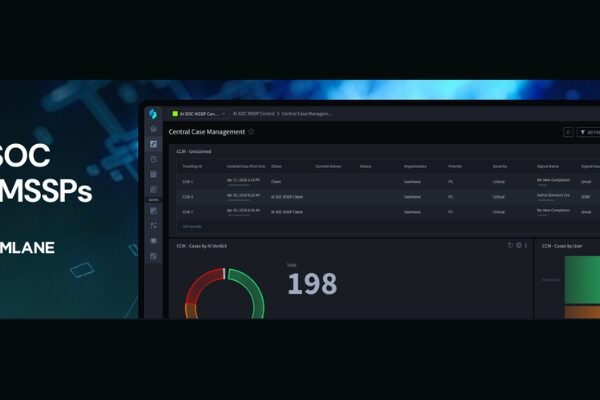Viewport: 600px width, 400px height.
Task: Select the highlighted dashboard icon in sidebar
Action: pyautogui.click(x=153, y=144)
